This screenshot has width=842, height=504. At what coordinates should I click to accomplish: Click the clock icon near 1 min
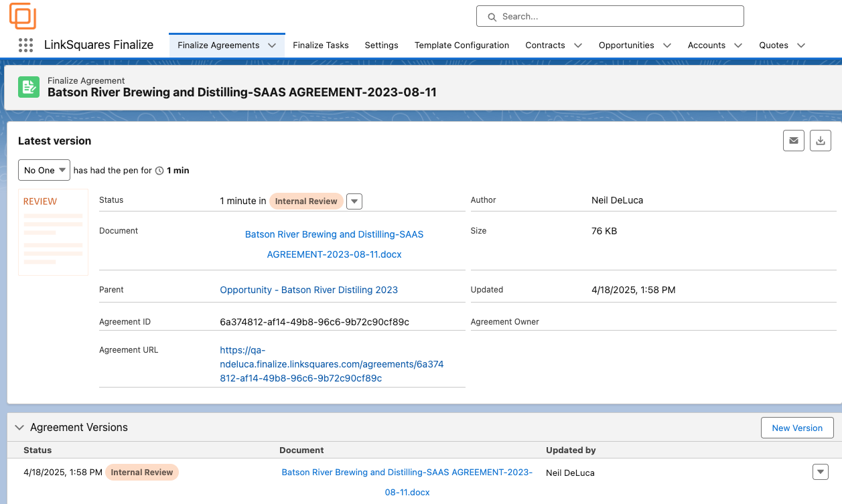pyautogui.click(x=159, y=171)
